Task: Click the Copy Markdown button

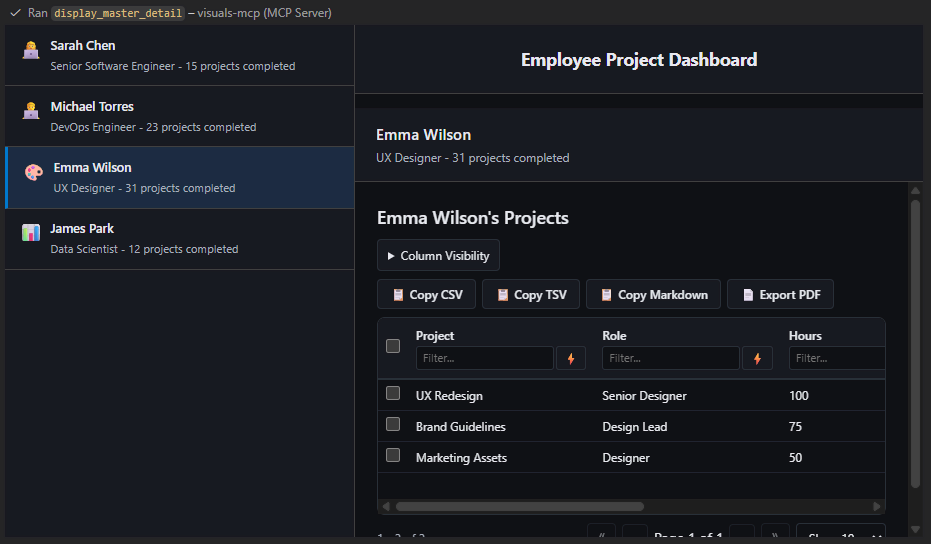Action: [653, 295]
